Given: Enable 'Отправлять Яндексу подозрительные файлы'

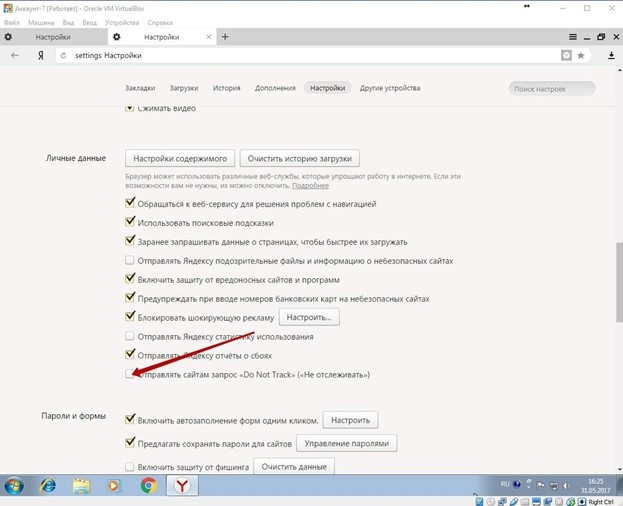Looking at the screenshot, I should tap(130, 260).
